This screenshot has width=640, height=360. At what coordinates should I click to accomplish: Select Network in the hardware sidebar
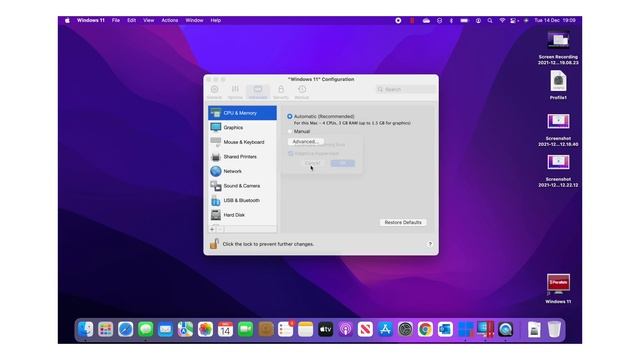click(x=242, y=171)
